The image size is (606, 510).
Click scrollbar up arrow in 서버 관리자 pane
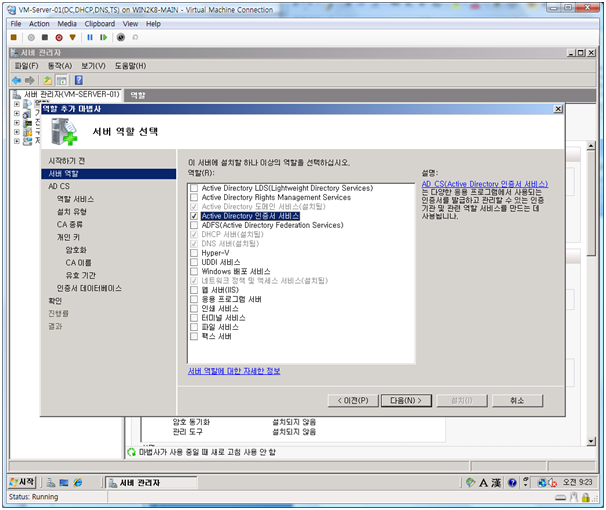[591, 146]
